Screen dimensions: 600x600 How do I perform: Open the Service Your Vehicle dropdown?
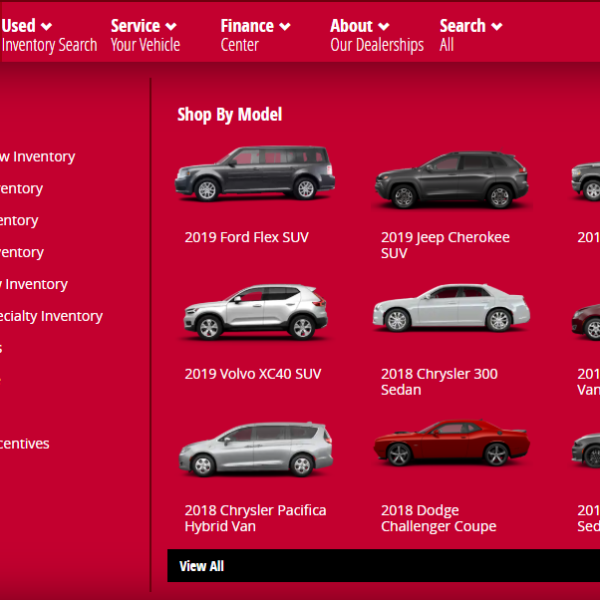point(144,35)
